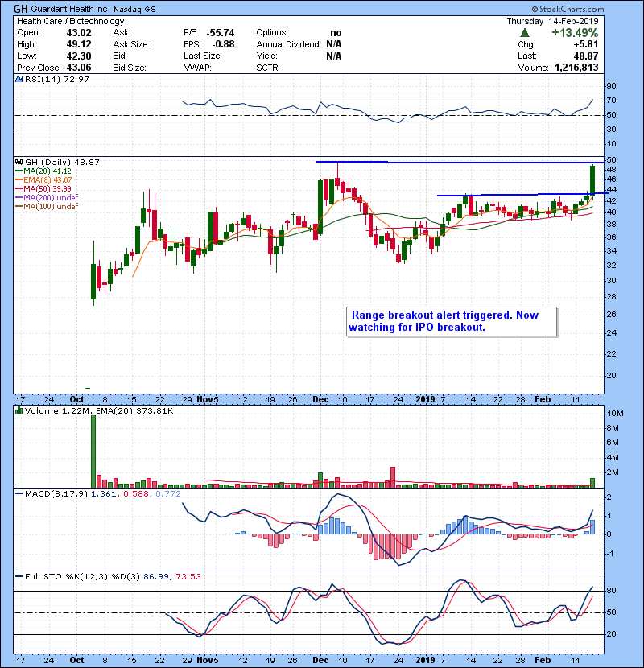
Task: Click the Range breakout alert annotation box
Action: pos(452,322)
